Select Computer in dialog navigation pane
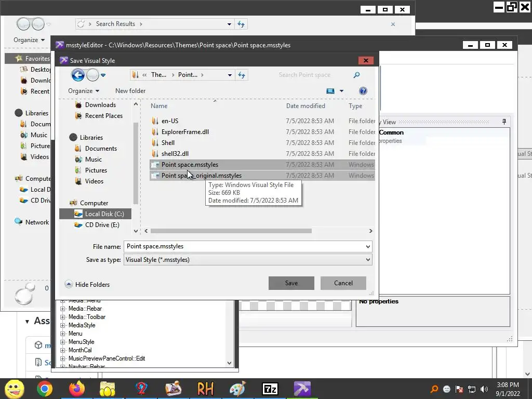This screenshot has width=532, height=399. 94,203
